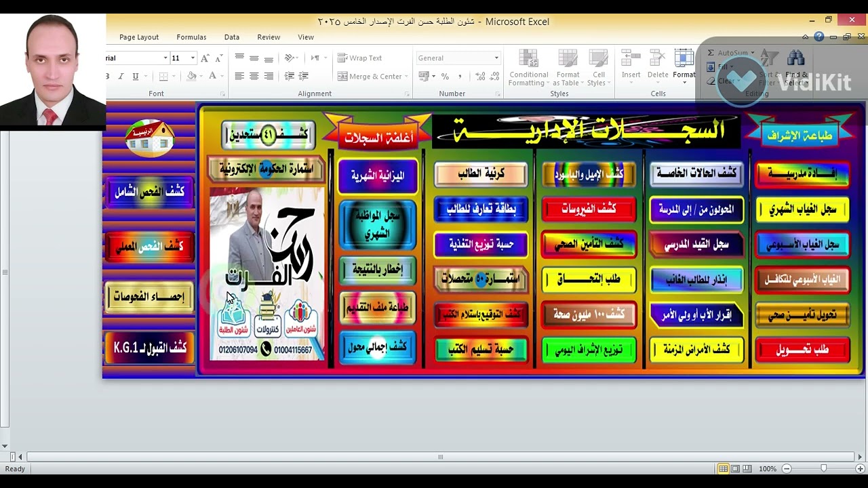Toggle italic formatting in Font group
868x488 pixels.
tap(121, 77)
